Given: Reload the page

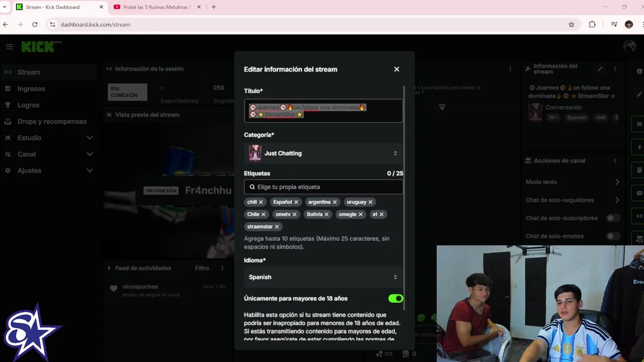Looking at the screenshot, I should [x=35, y=24].
